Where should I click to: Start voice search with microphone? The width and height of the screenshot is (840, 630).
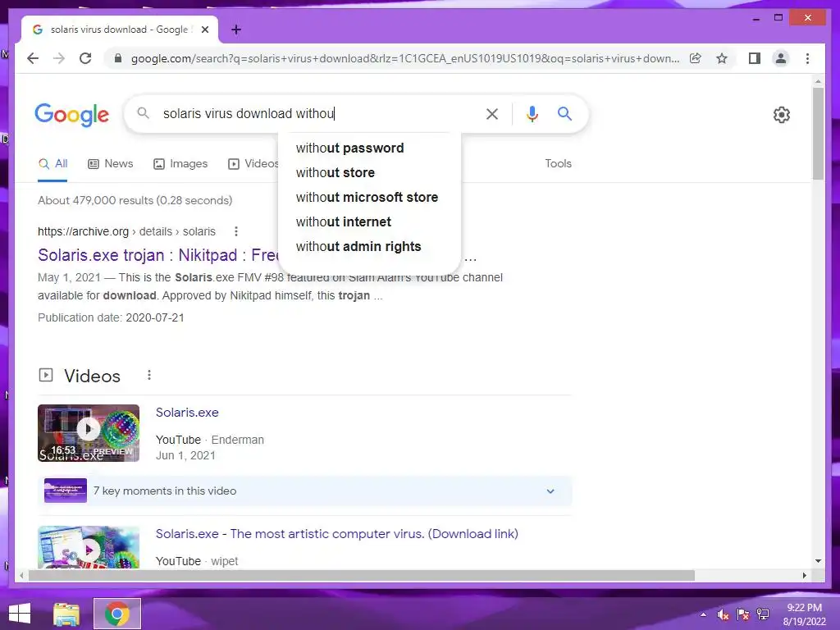coord(532,113)
